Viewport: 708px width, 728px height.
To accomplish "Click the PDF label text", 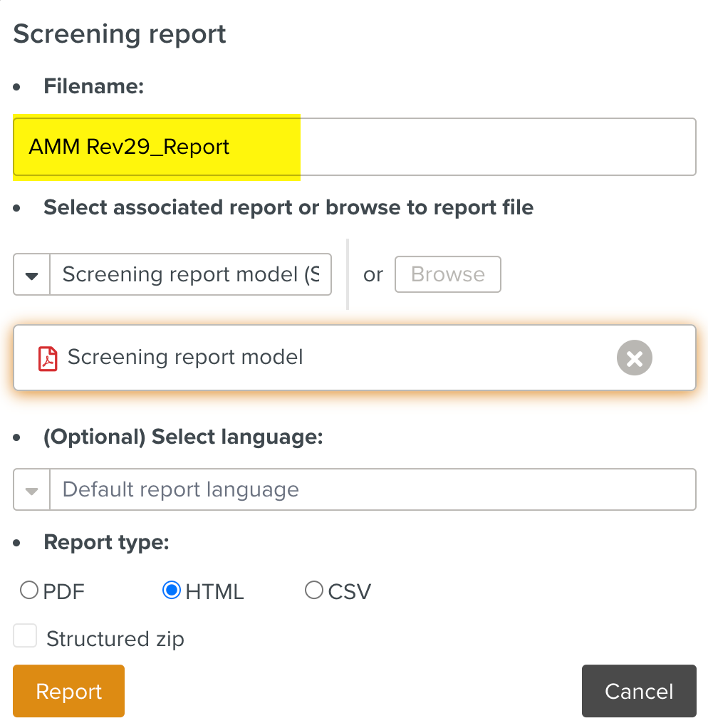I will click(64, 592).
